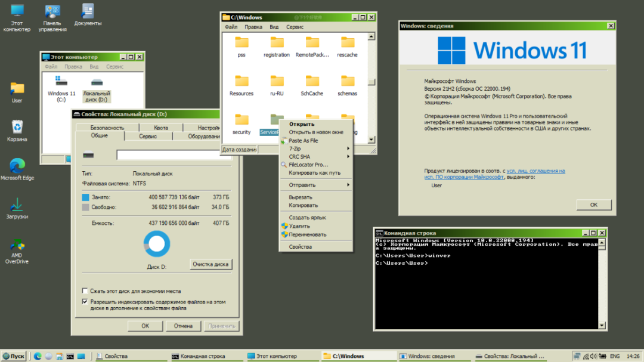Screen dimensions: 644x362
Task: Switch to the Сервис tab in disk properties
Action: [148, 135]
